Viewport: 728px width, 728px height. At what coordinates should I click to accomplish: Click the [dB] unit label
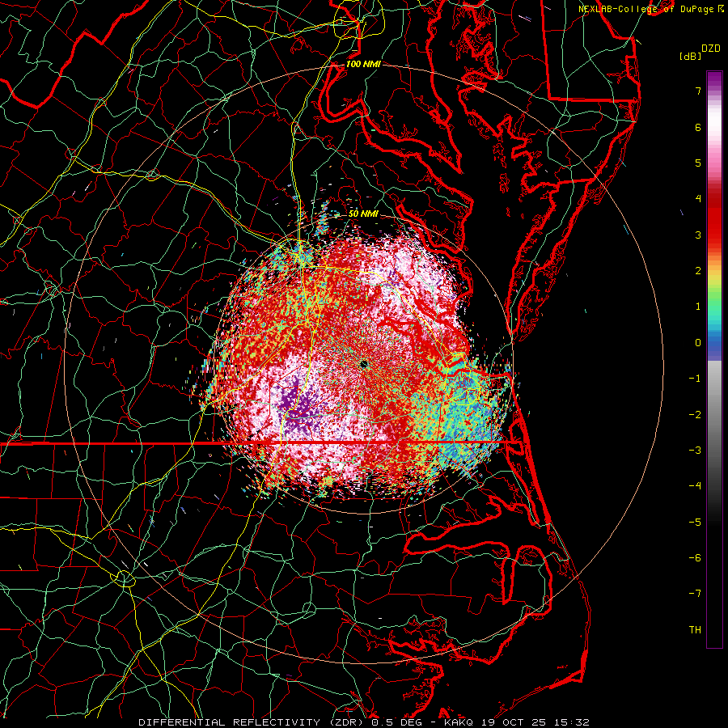690,56
